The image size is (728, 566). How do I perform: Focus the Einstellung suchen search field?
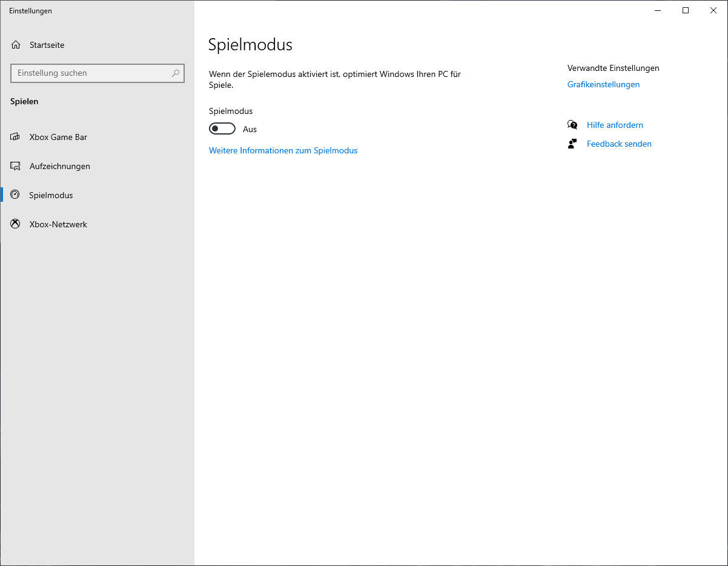98,73
